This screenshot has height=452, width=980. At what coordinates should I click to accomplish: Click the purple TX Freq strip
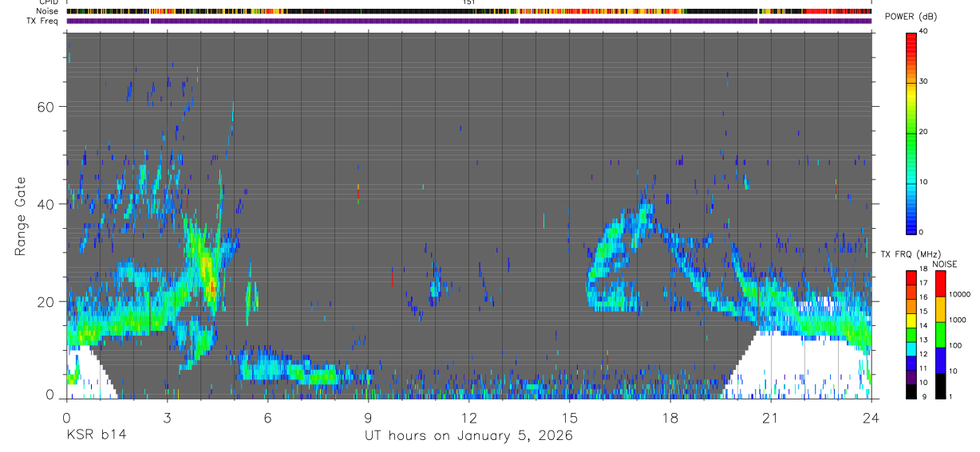tap(469, 21)
